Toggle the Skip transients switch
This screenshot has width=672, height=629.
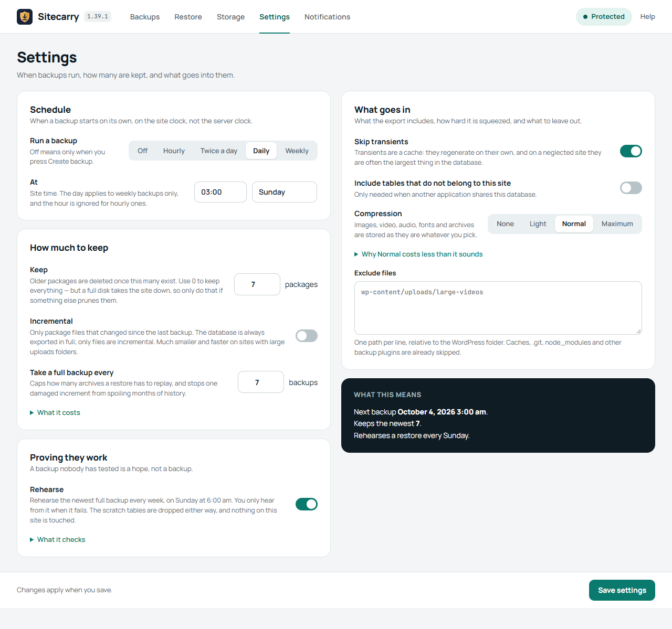point(631,151)
